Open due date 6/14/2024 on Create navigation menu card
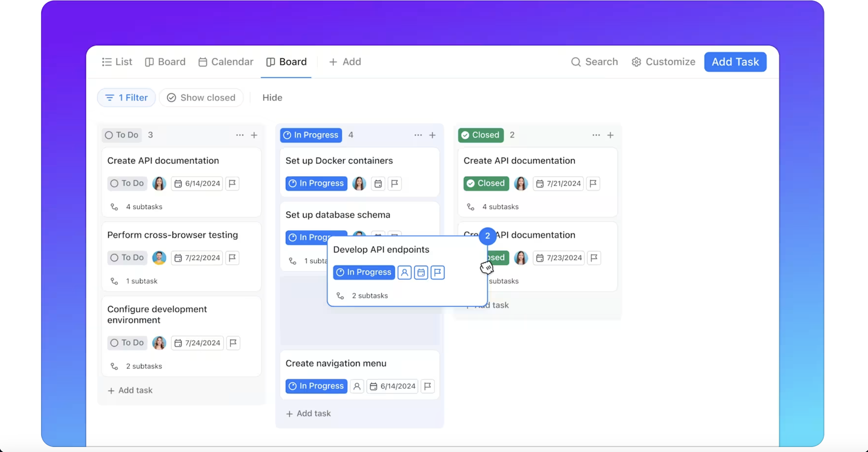The width and height of the screenshot is (868, 452). click(x=392, y=386)
